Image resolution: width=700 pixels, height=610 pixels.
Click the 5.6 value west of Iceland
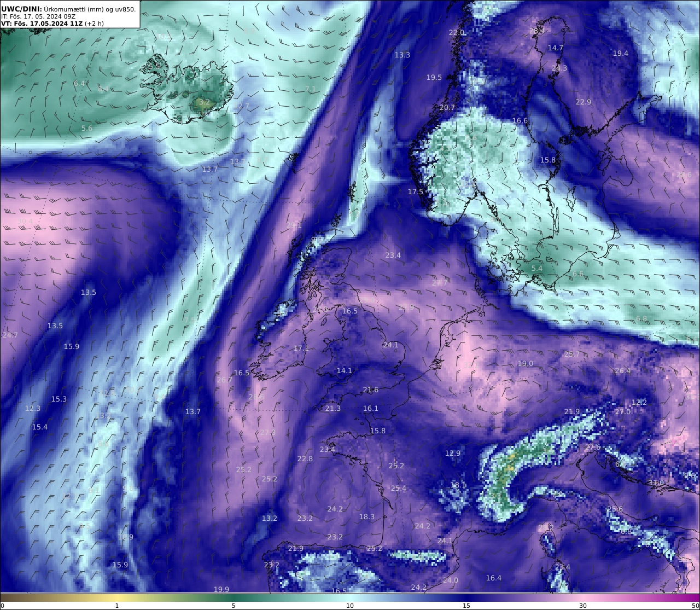click(x=87, y=129)
